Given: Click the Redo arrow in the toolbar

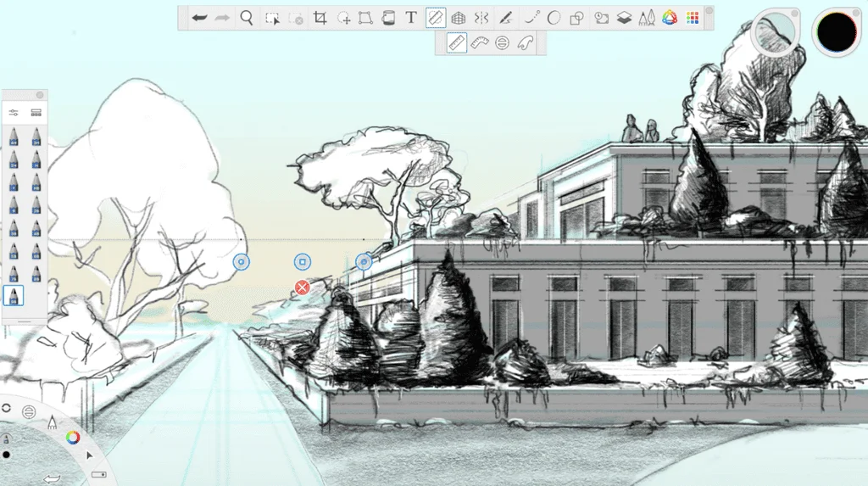Looking at the screenshot, I should [x=223, y=18].
